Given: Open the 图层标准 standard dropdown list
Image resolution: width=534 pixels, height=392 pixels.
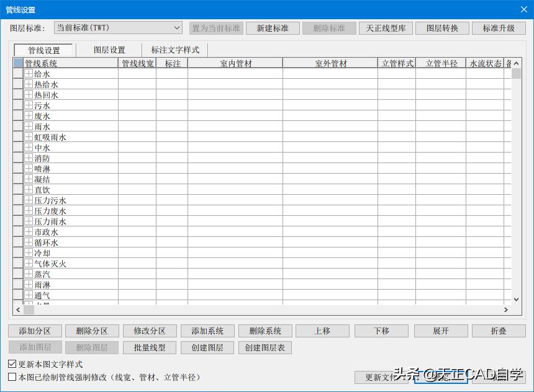Looking at the screenshot, I should (x=176, y=27).
